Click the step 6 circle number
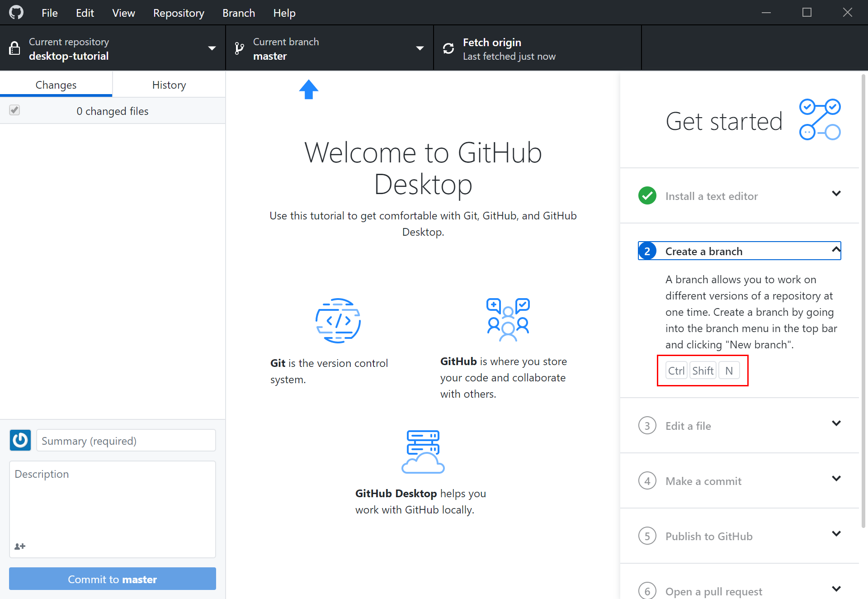This screenshot has width=868, height=599. pyautogui.click(x=647, y=591)
